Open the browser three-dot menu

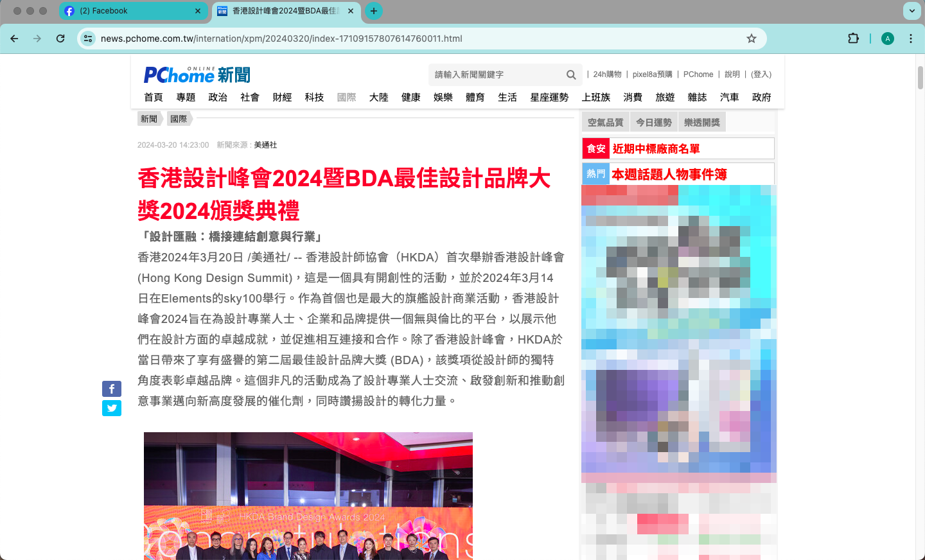point(911,39)
